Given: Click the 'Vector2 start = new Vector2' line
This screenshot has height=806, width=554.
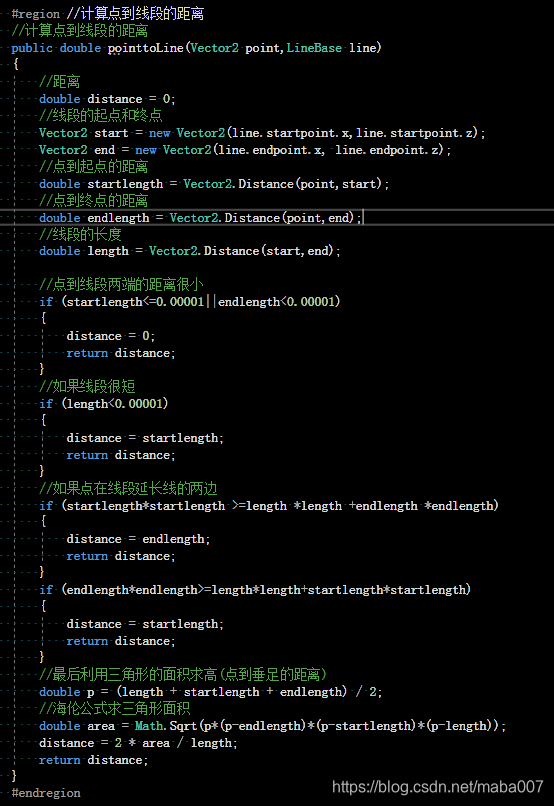Looking at the screenshot, I should [x=262, y=133].
